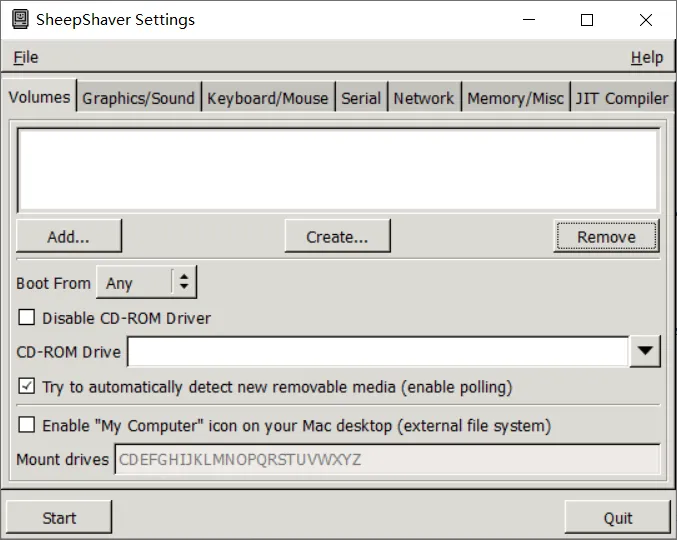Click Create... to make a new volume
Screen dimensions: 677x540
(337, 236)
